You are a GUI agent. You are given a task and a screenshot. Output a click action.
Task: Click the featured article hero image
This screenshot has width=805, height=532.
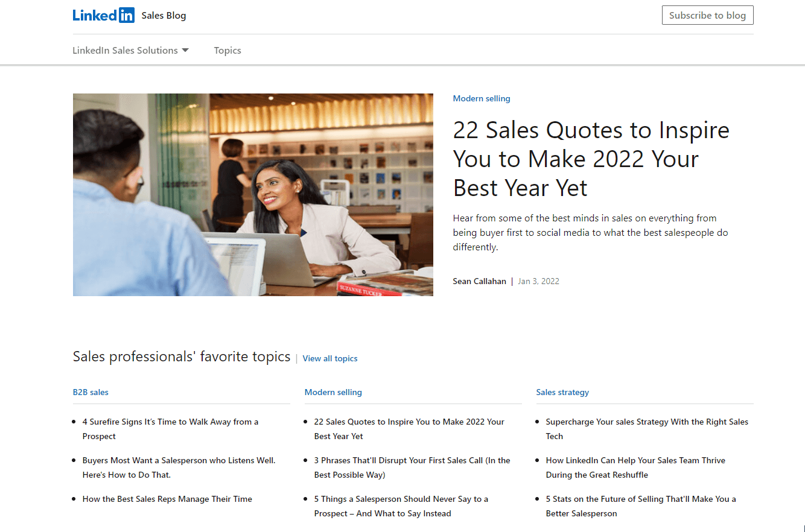point(253,194)
